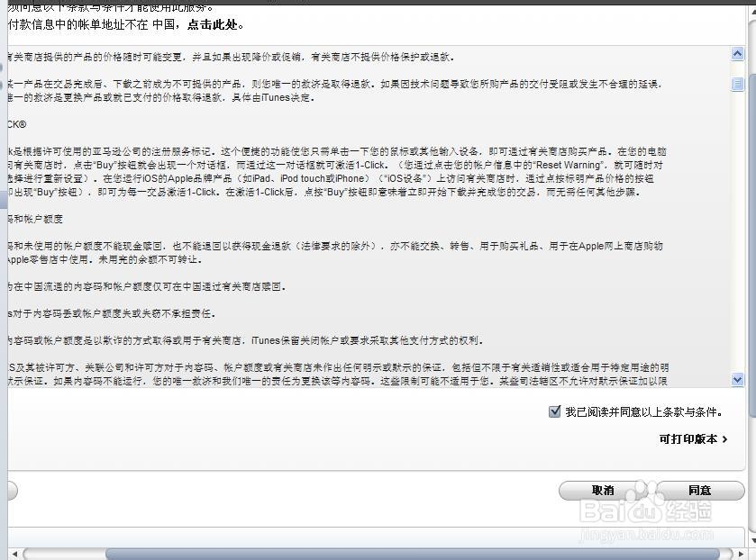
Task: Click inside the terms and conditions text area
Action: [x=360, y=225]
